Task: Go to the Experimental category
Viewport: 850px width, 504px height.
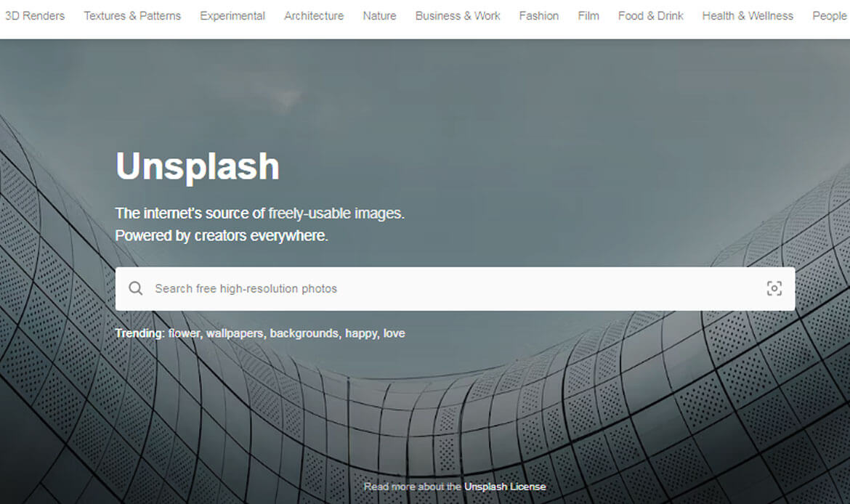Action: (x=232, y=16)
